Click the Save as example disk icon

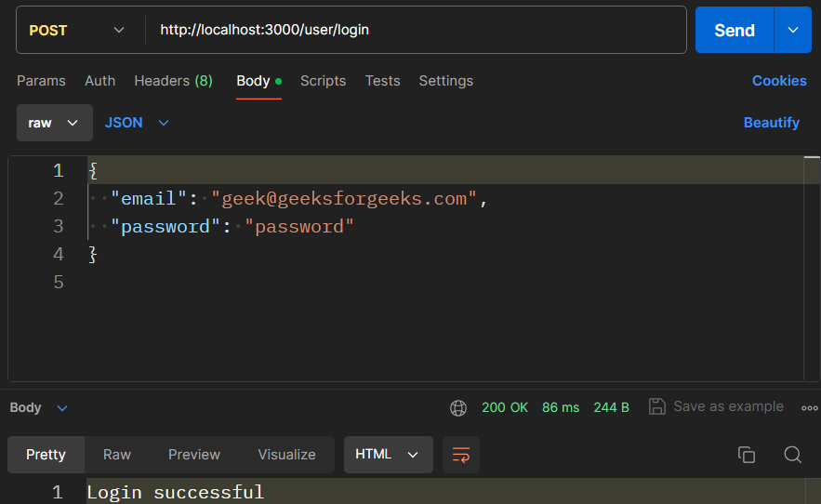pyautogui.click(x=657, y=406)
